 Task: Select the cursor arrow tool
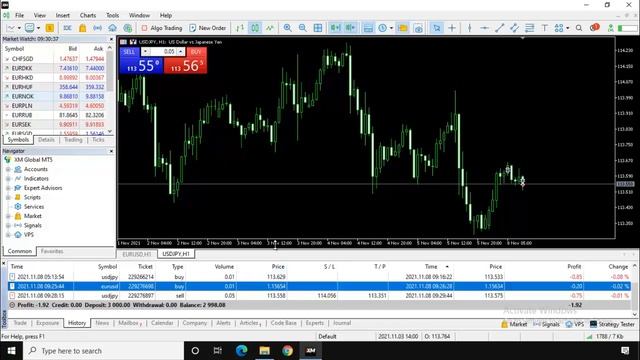(x=437, y=28)
